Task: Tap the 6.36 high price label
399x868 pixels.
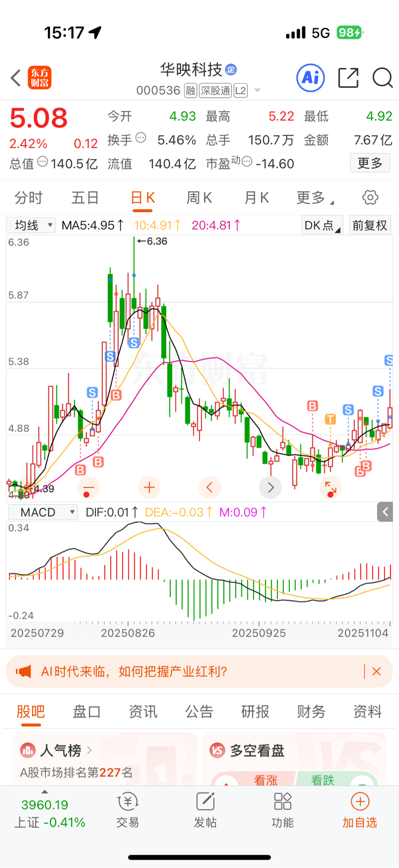Action: pyautogui.click(x=152, y=241)
